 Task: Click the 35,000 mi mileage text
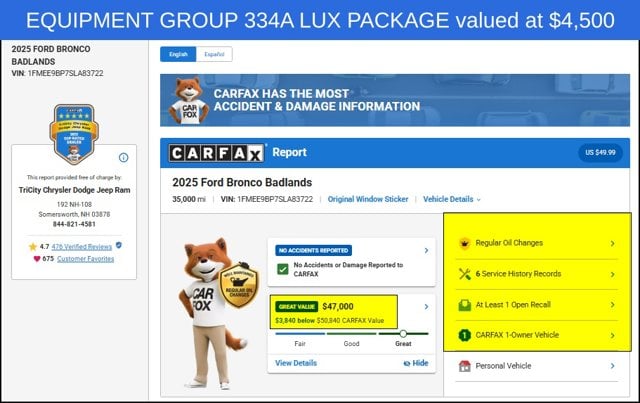coord(189,199)
